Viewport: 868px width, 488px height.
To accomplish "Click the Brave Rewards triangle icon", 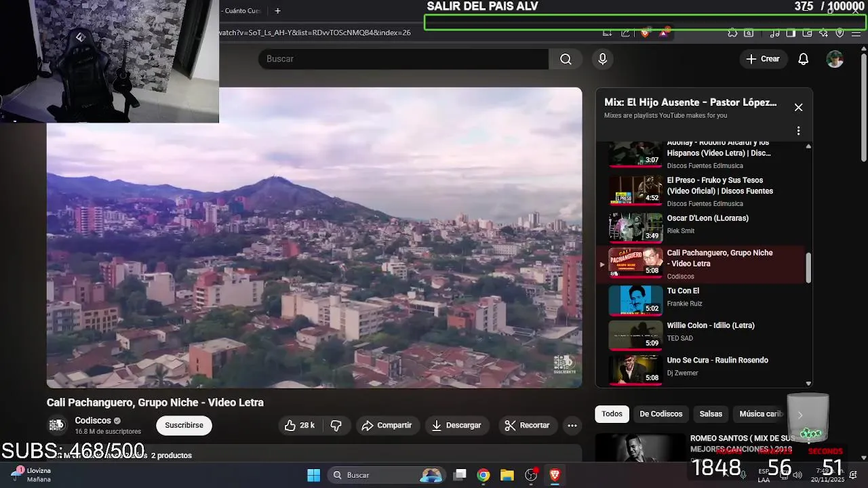I will coord(663,33).
